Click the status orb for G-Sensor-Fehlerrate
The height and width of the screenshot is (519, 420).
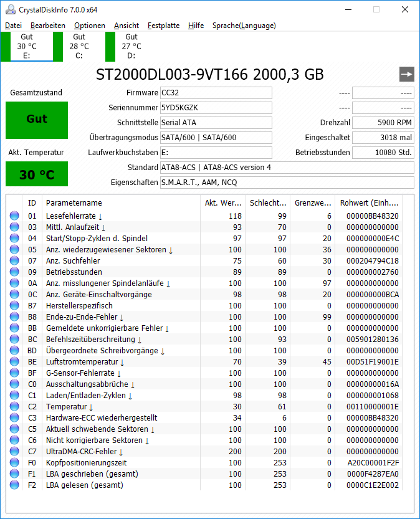(x=14, y=373)
